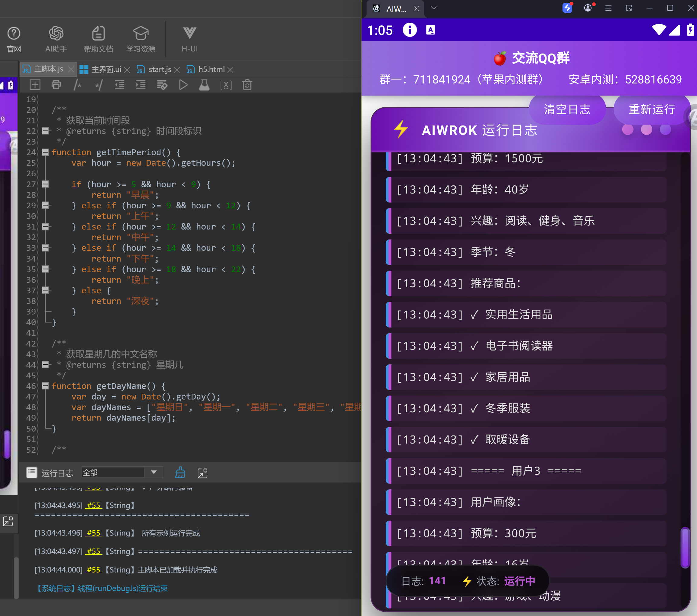The height and width of the screenshot is (616, 697).
Task: Open the 官网 official site icon
Action: point(14,39)
